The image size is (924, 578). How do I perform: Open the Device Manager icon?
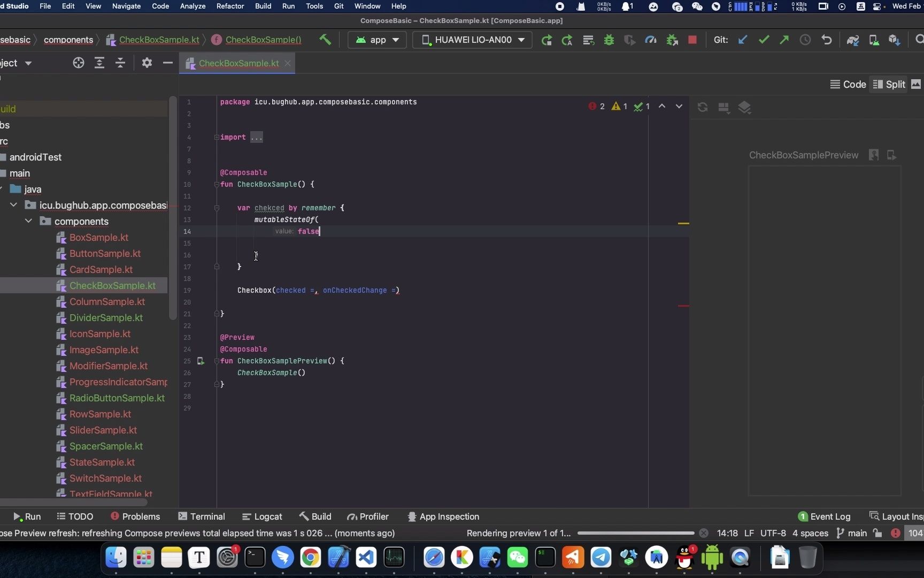pos(874,40)
